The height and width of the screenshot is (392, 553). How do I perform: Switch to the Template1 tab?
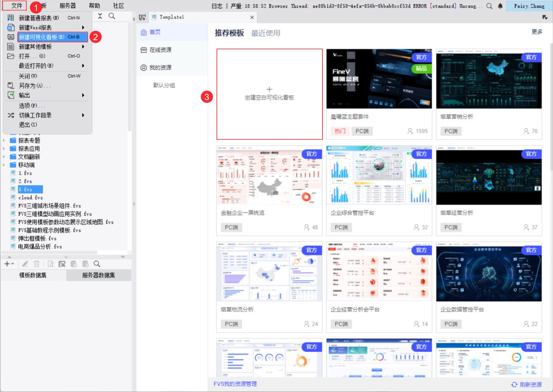(x=202, y=17)
